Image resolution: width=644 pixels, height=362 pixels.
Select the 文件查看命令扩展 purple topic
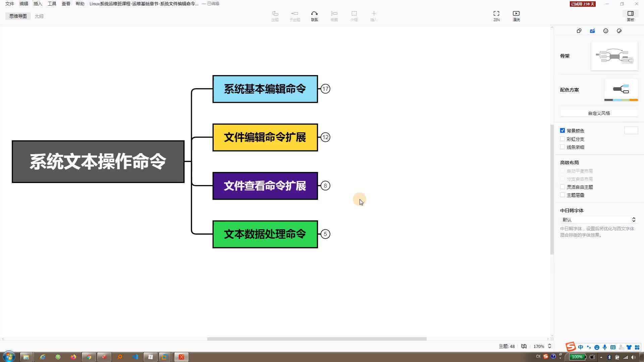point(265,186)
